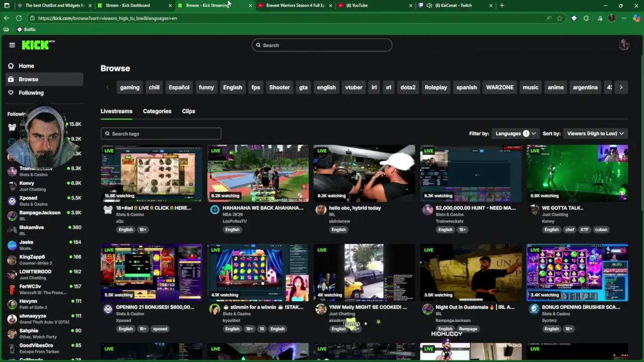
Task: Toggle the funny tag filter
Action: click(206, 87)
